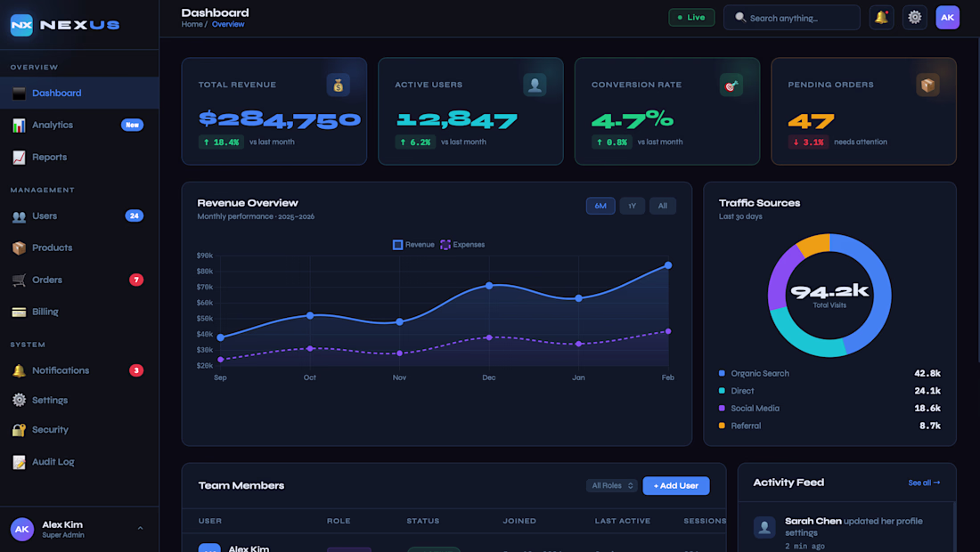Click the Dec revenue data point
980x552 pixels.
(x=489, y=286)
